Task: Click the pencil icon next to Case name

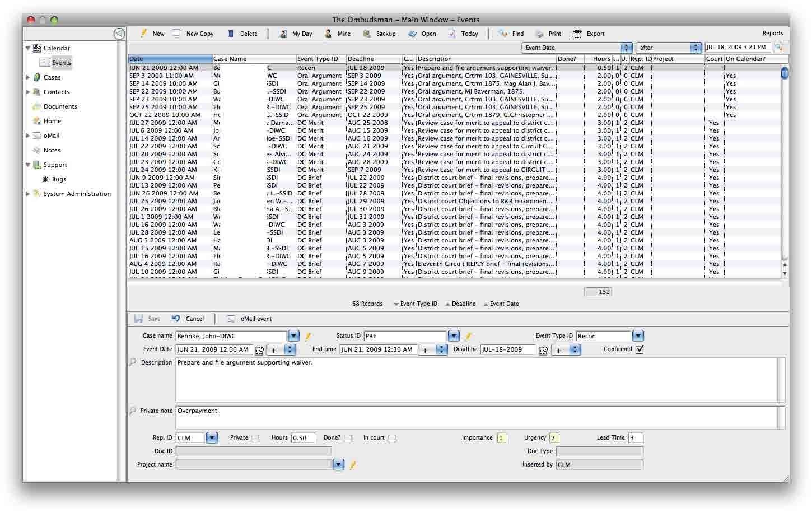Action: coord(307,336)
